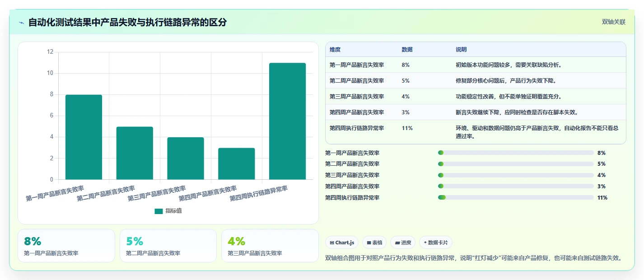The height and width of the screenshot is (280, 644).
Task: Click the 11% value in the table
Action: click(x=407, y=128)
